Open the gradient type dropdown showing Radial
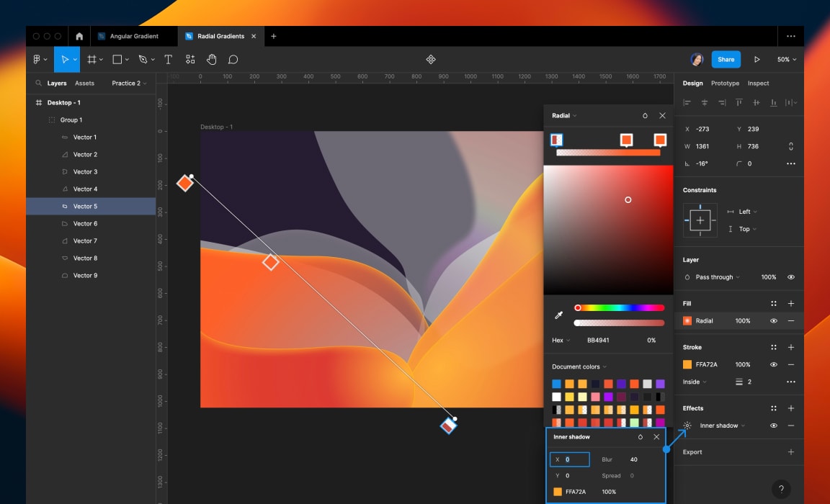The width and height of the screenshot is (830, 504). (x=564, y=115)
